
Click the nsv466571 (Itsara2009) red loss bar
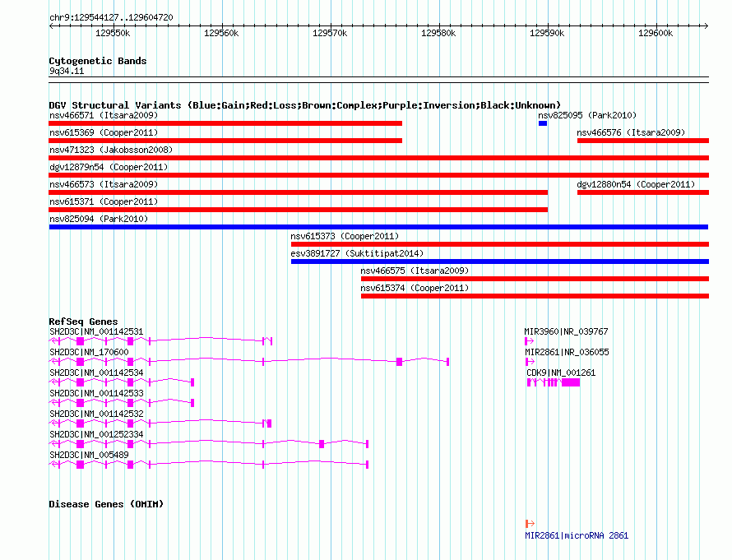[x=225, y=123]
